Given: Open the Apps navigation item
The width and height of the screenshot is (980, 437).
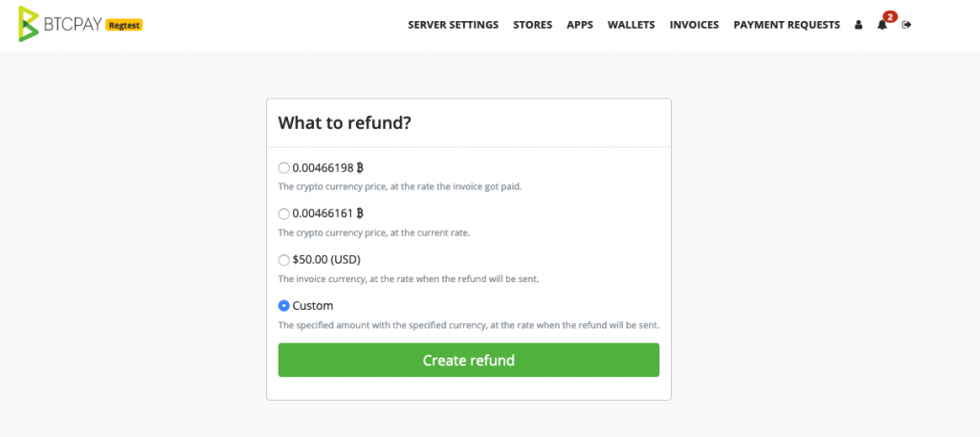Looking at the screenshot, I should [580, 25].
